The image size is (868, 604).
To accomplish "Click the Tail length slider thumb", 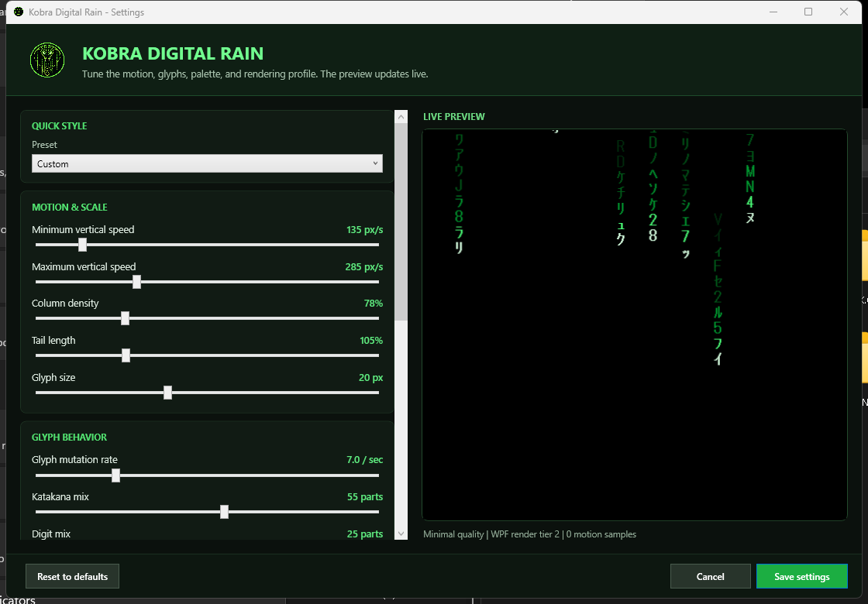I will 126,355.
